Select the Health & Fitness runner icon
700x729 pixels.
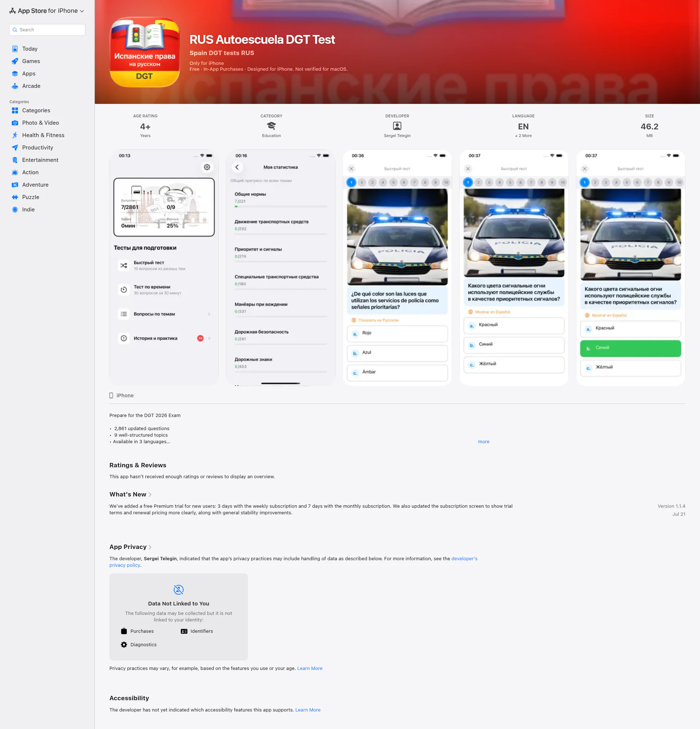[x=15, y=135]
